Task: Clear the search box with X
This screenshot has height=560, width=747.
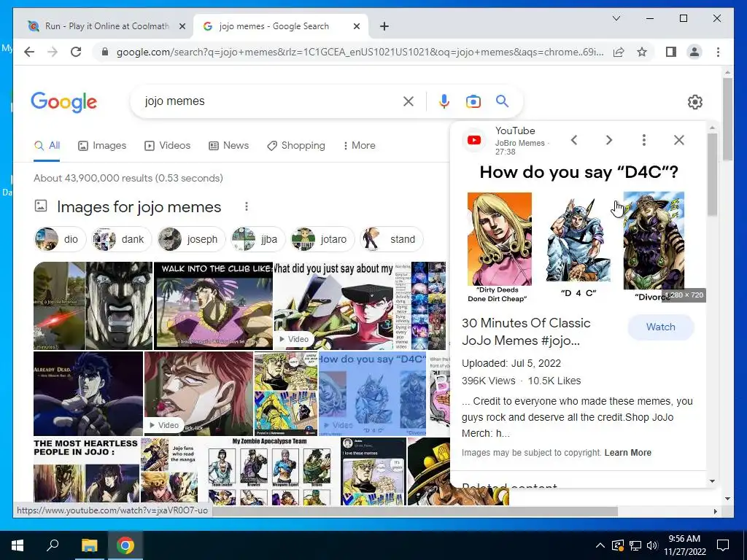Action: [409, 101]
